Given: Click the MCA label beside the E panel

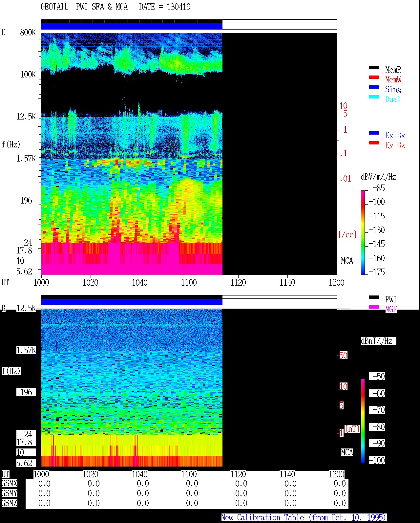Looking at the screenshot, I should (x=347, y=261).
